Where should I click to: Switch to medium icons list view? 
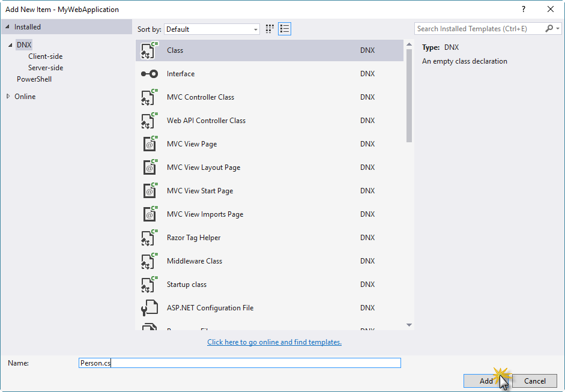285,29
